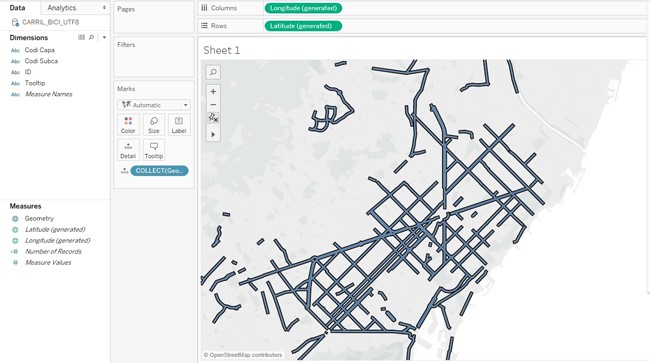This screenshot has height=363, width=650.
Task: Open the map search tool
Action: click(x=213, y=72)
